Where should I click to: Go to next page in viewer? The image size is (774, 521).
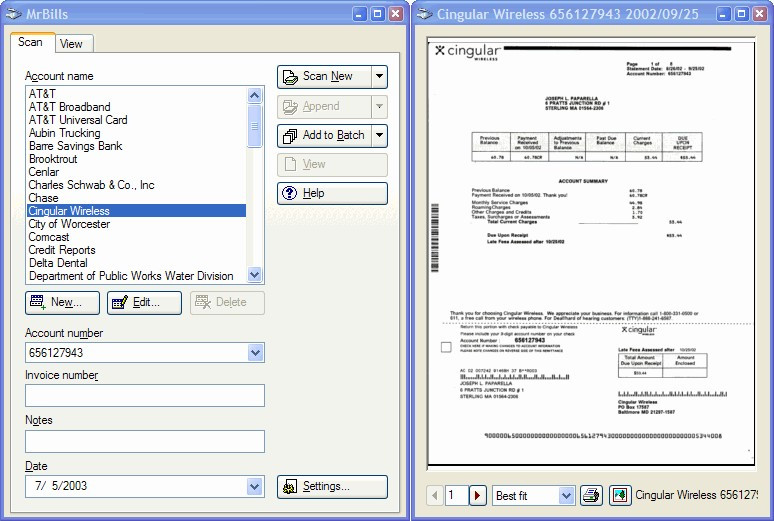[x=477, y=495]
